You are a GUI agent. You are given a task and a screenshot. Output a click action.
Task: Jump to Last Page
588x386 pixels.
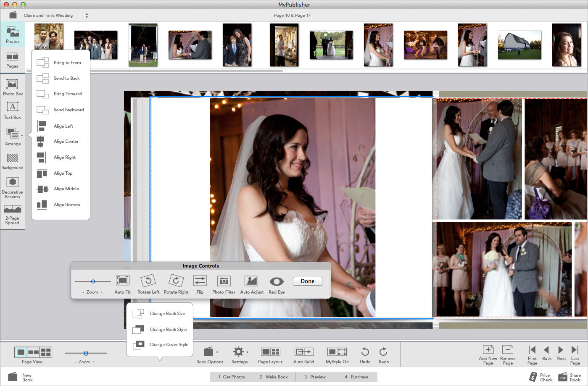(x=575, y=355)
